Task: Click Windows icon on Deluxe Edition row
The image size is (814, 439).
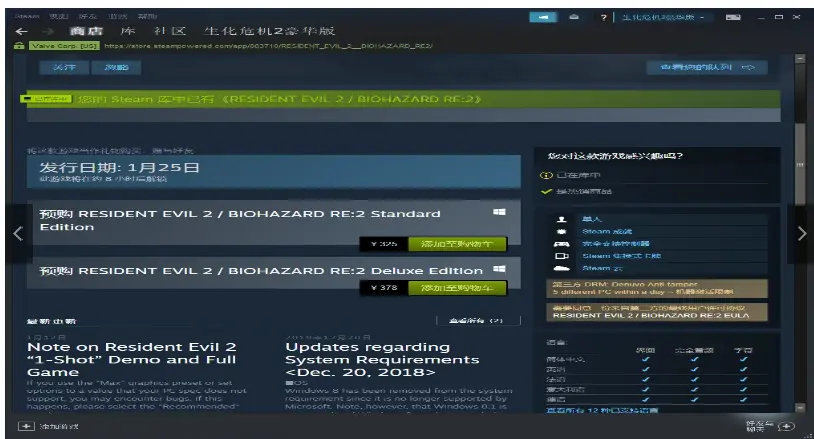Action: pyautogui.click(x=499, y=269)
